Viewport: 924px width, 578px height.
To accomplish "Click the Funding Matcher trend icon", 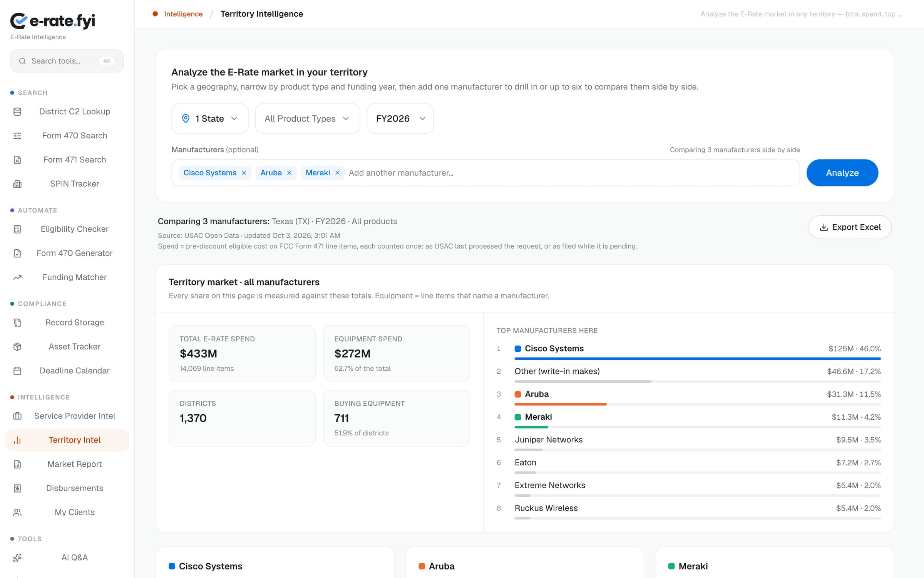I will [17, 277].
